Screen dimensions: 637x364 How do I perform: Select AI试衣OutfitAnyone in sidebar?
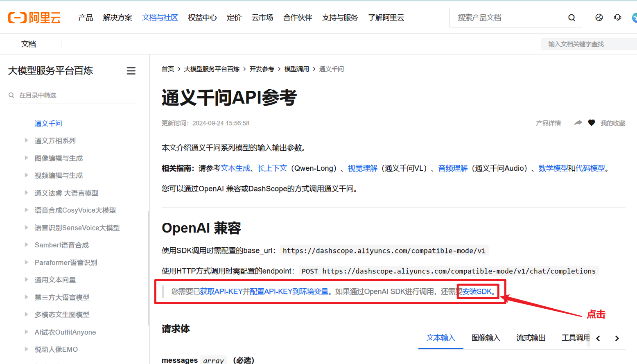click(x=65, y=332)
